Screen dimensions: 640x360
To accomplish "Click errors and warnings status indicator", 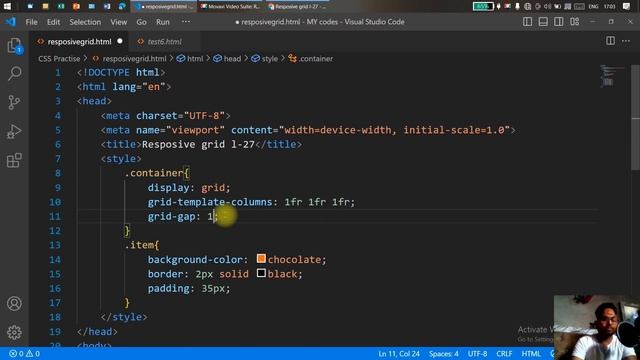I will (x=24, y=354).
